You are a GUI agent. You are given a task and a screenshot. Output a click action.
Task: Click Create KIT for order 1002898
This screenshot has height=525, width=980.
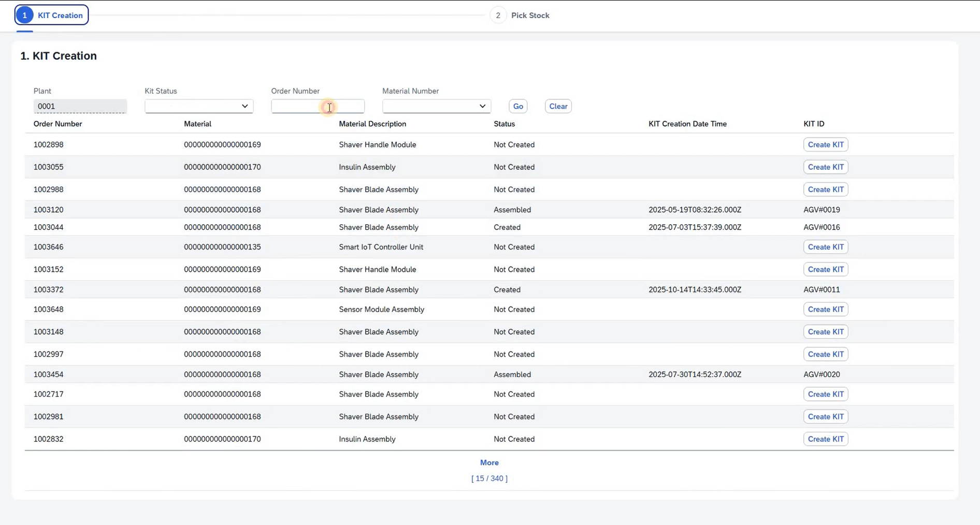825,144
